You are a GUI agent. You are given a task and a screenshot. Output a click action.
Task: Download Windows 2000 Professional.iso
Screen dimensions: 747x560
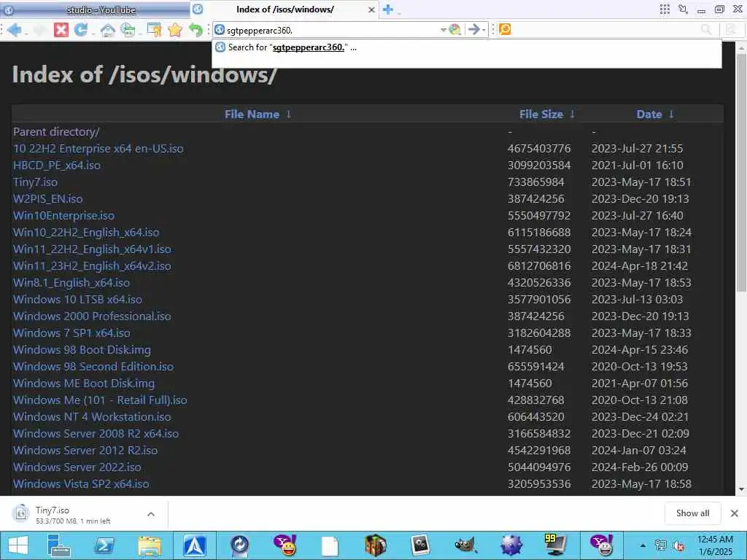(92, 316)
